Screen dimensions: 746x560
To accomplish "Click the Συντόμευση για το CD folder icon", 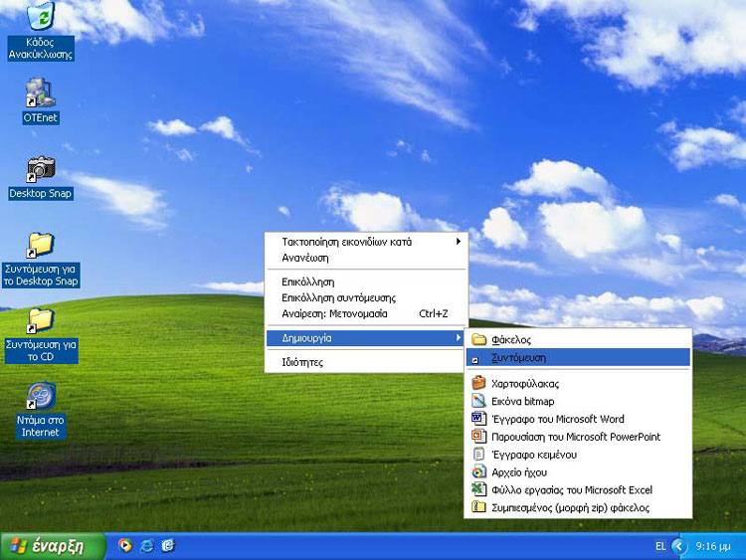I will pos(41,320).
